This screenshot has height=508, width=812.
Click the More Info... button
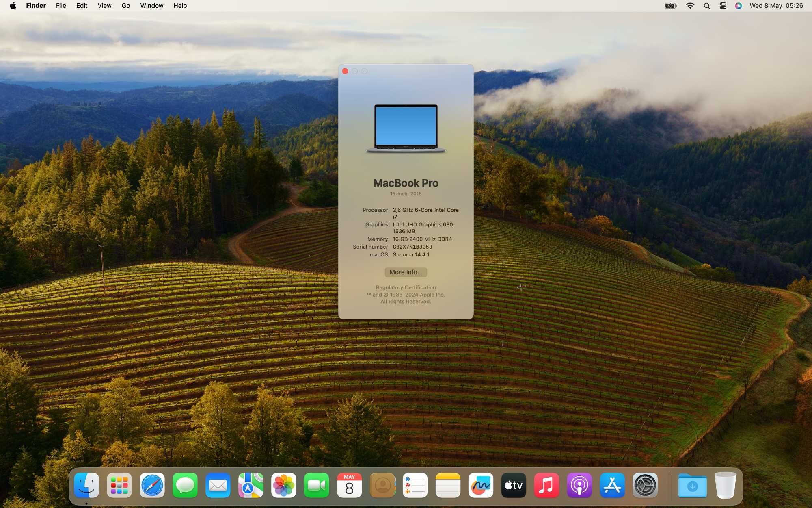pos(406,272)
